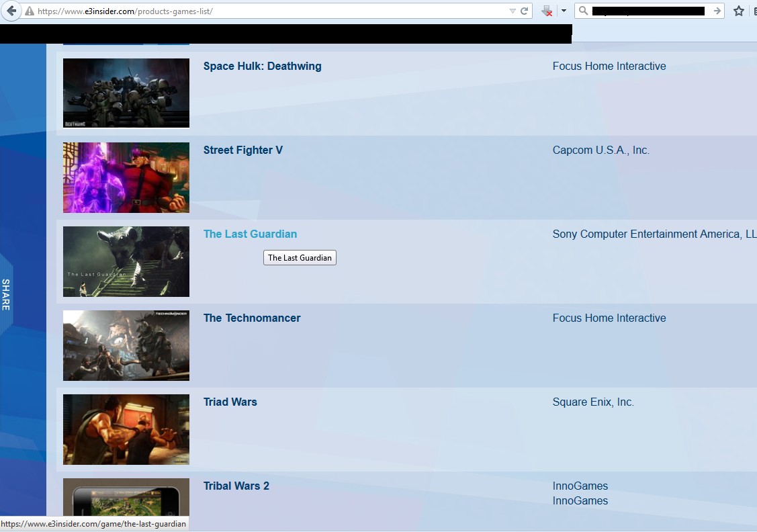Click the Street Fighter V thumbnail

(x=126, y=177)
